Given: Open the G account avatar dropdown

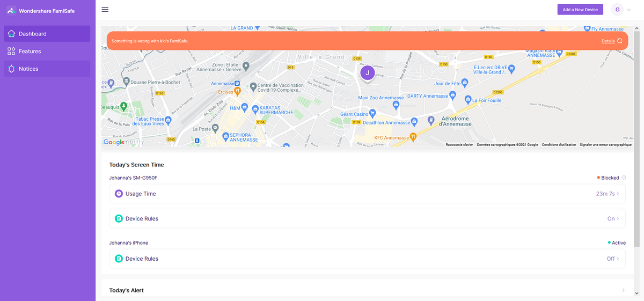Looking at the screenshot, I should coord(621,10).
